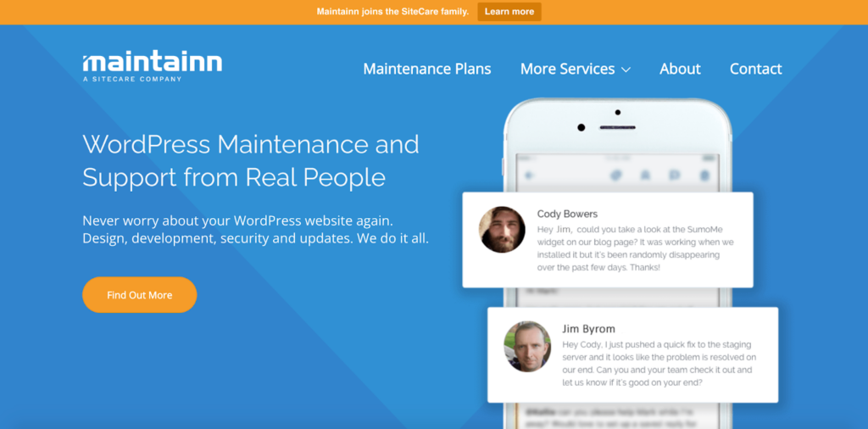This screenshot has width=868, height=429.
Task: Click the WordPress Maintenance and Support headline
Action: pyautogui.click(x=251, y=161)
